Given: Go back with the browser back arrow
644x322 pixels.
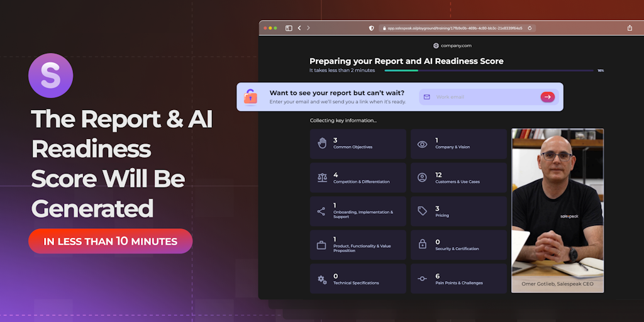Looking at the screenshot, I should [x=299, y=28].
